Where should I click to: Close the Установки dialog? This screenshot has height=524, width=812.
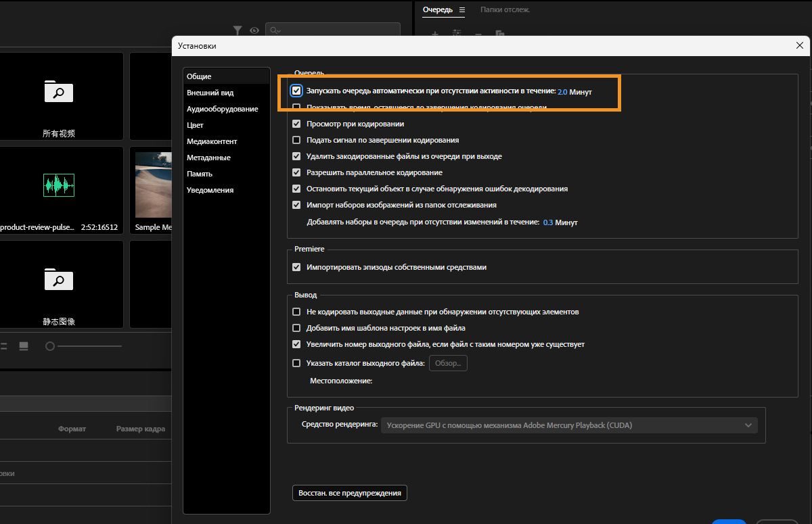800,45
